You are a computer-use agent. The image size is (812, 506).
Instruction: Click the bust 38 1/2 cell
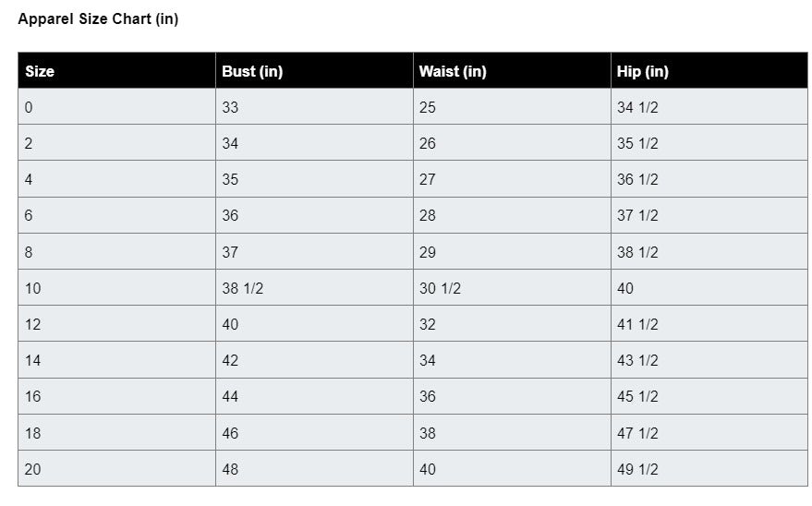[x=243, y=288]
